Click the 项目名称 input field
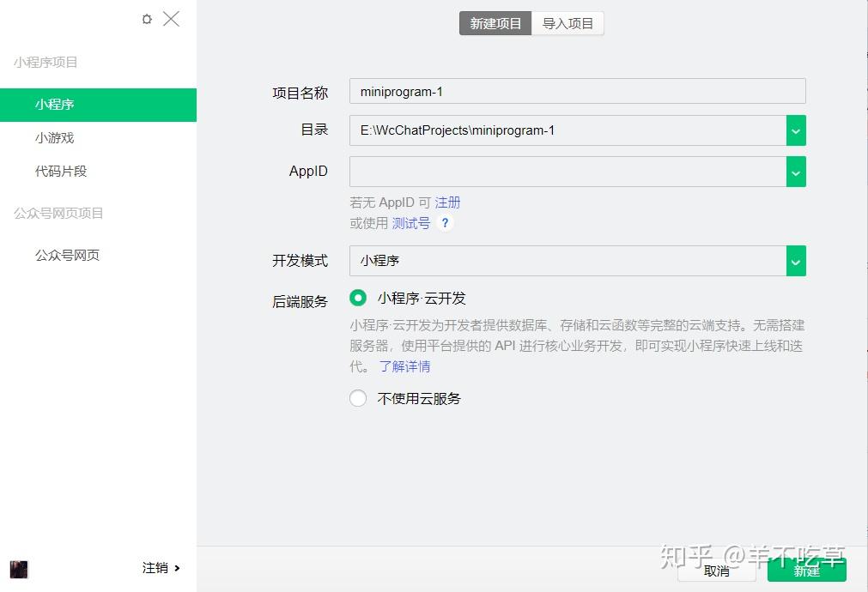The height and width of the screenshot is (592, 868). 577,91
